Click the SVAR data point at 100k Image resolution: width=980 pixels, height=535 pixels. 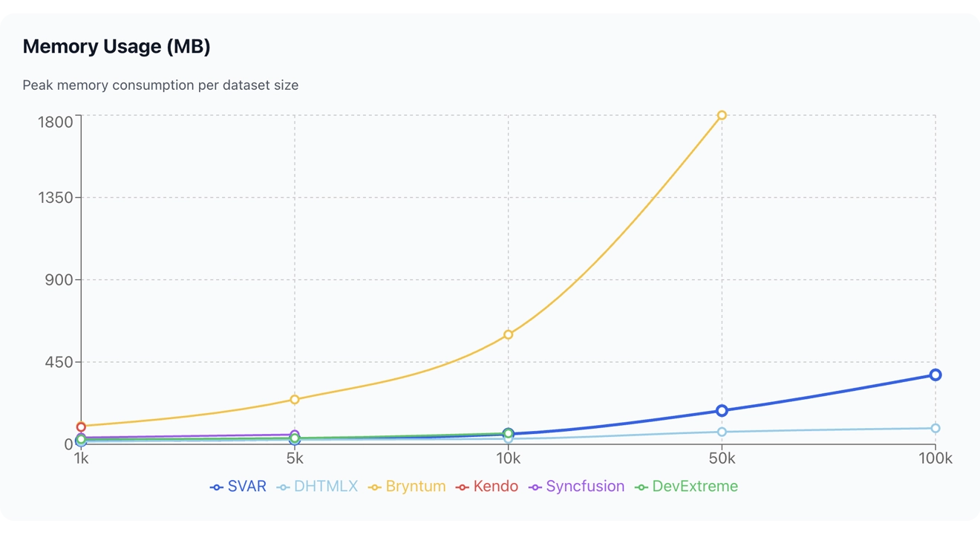coord(934,375)
